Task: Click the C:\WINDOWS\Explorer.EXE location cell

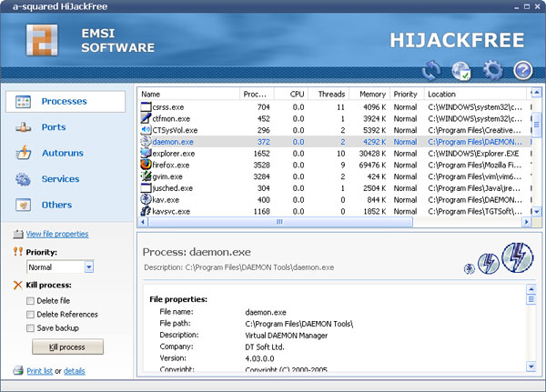Action: pos(473,154)
